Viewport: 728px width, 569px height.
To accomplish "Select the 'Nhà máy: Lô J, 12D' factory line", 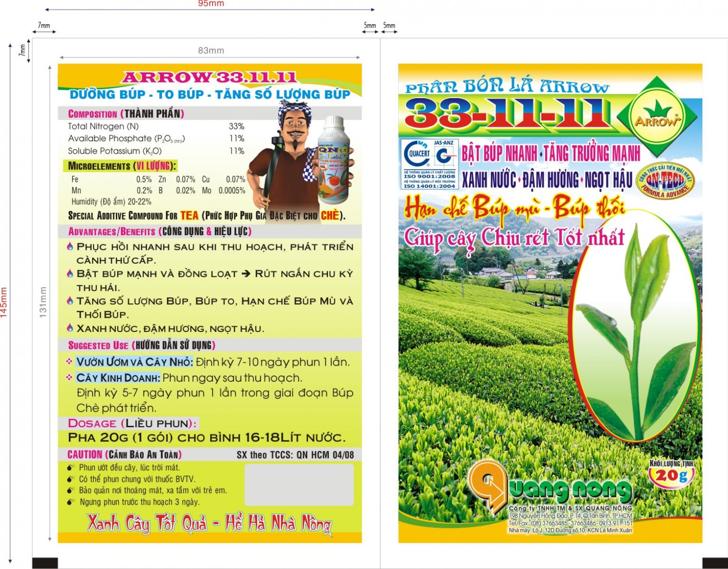I will coord(570,530).
